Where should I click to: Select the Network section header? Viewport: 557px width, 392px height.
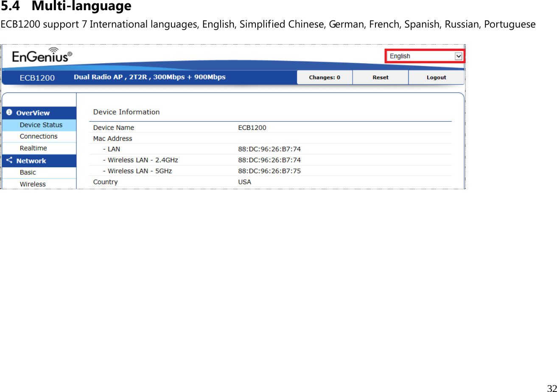(39, 161)
